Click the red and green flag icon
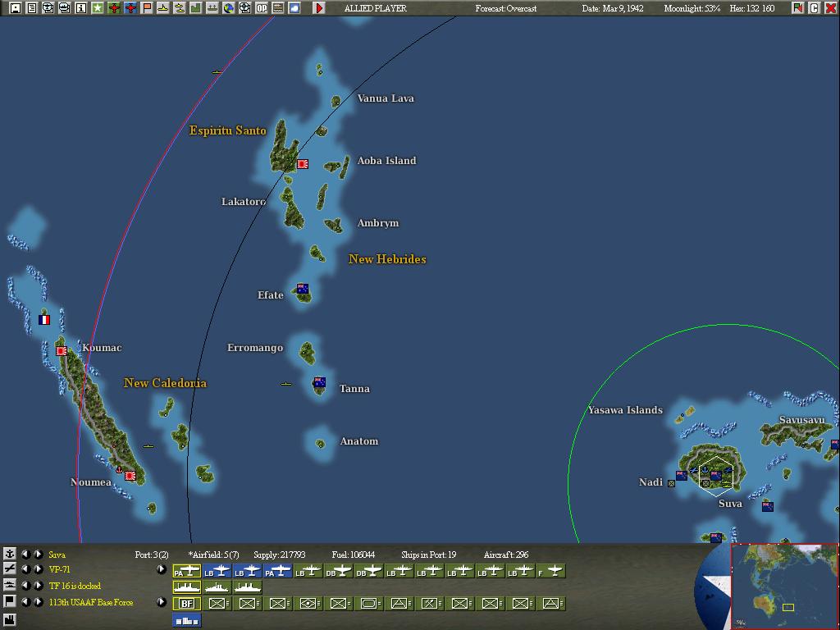 point(797,8)
